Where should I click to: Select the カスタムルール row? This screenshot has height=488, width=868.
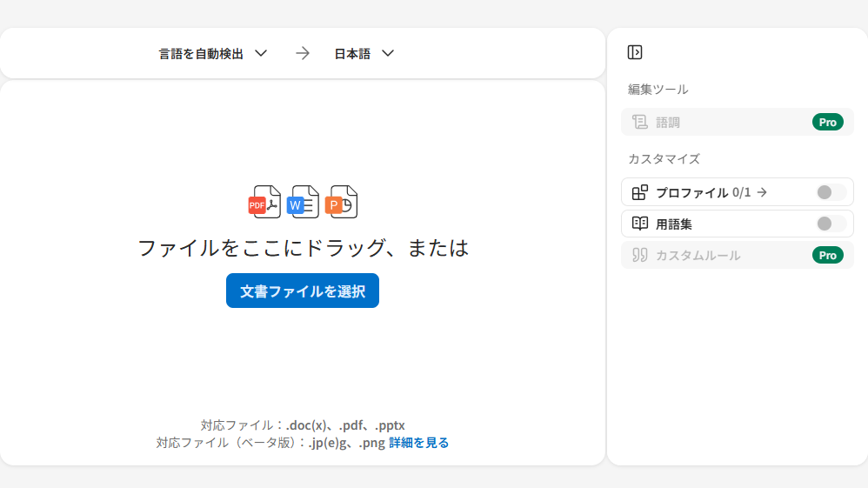pyautogui.click(x=738, y=255)
